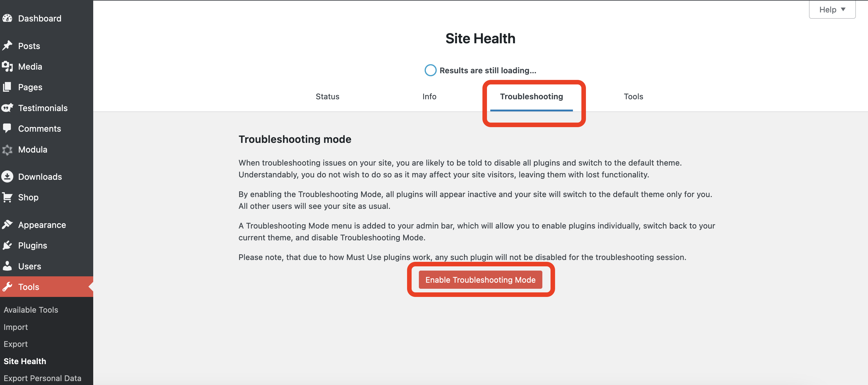Click the Shop cart icon
This screenshot has width=868, height=385.
coord(7,197)
